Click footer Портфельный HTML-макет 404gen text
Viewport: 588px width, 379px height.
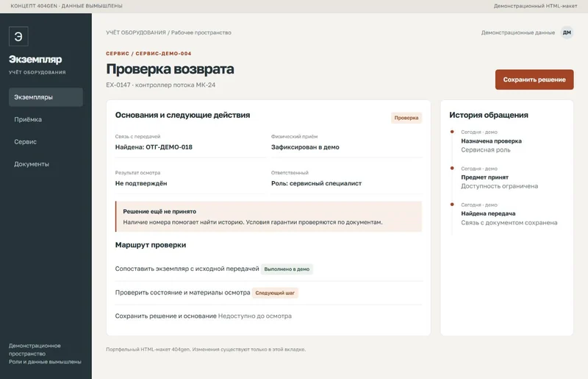pyautogui.click(x=206, y=350)
